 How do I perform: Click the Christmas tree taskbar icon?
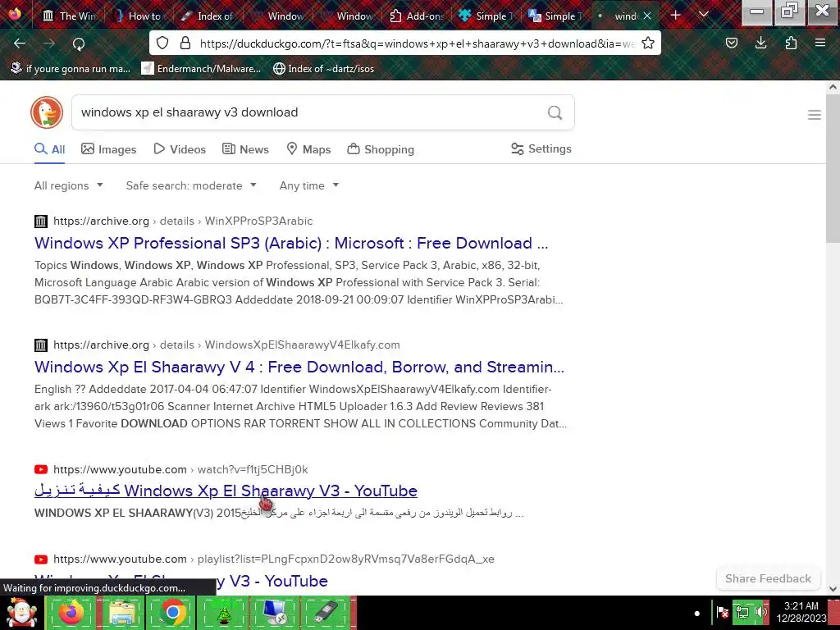[223, 612]
